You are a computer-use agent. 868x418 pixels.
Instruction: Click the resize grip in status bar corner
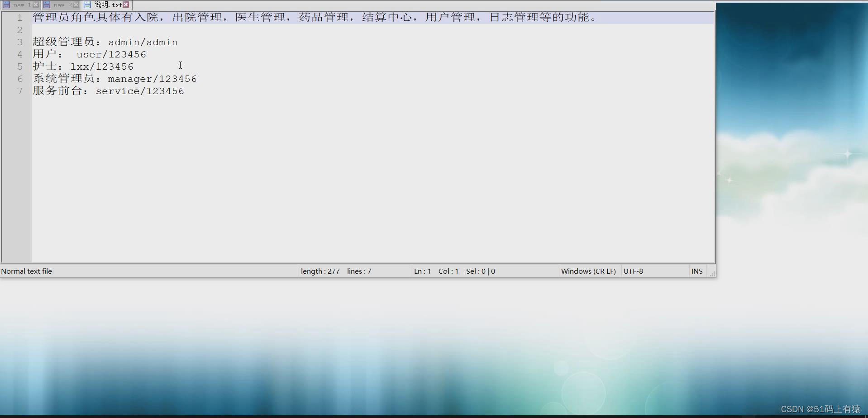[x=712, y=274]
